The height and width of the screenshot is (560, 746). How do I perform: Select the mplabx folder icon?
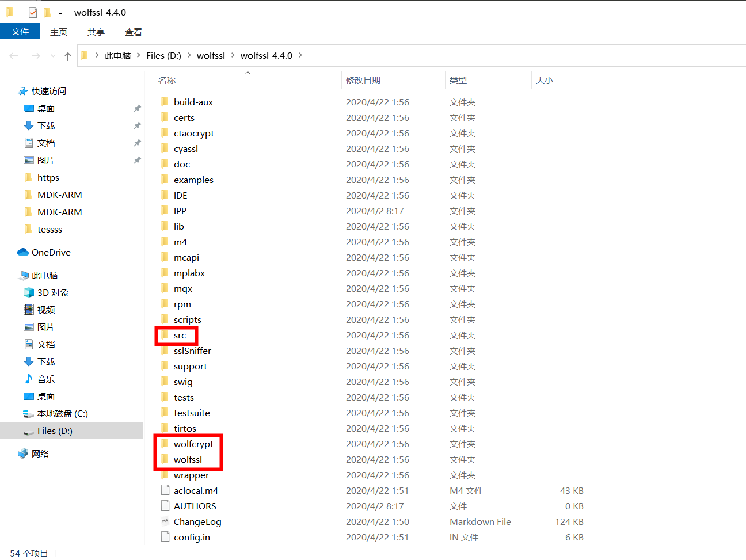click(165, 273)
